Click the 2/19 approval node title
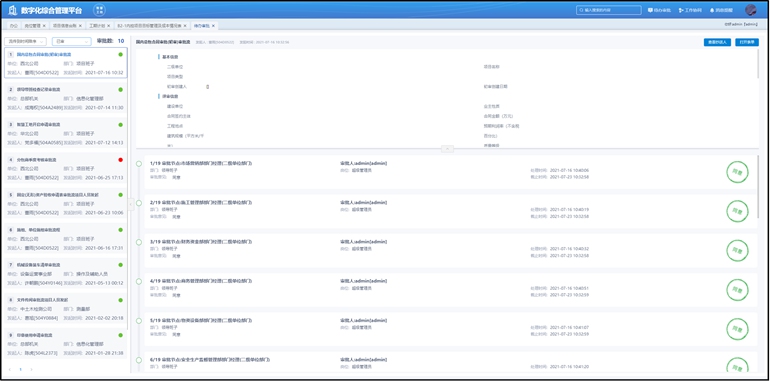 click(201, 202)
